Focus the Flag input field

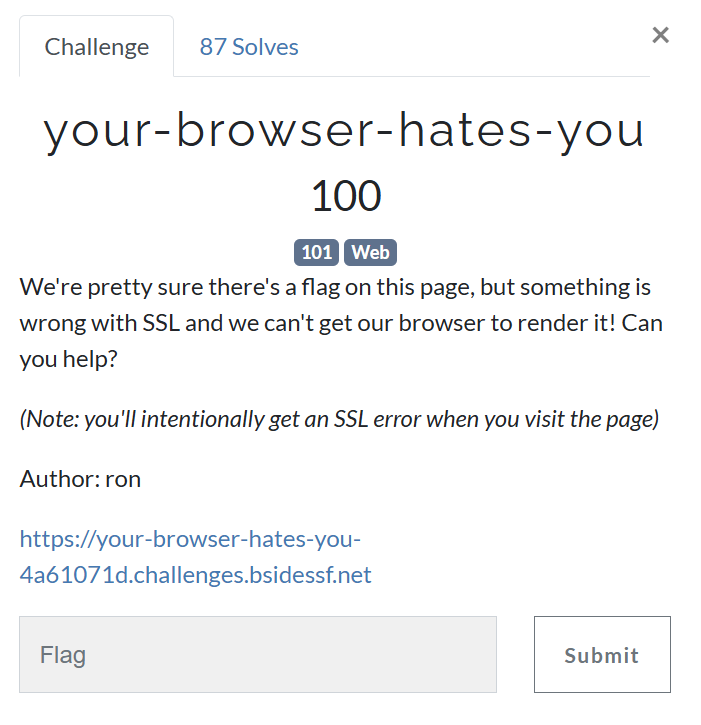pos(258,654)
